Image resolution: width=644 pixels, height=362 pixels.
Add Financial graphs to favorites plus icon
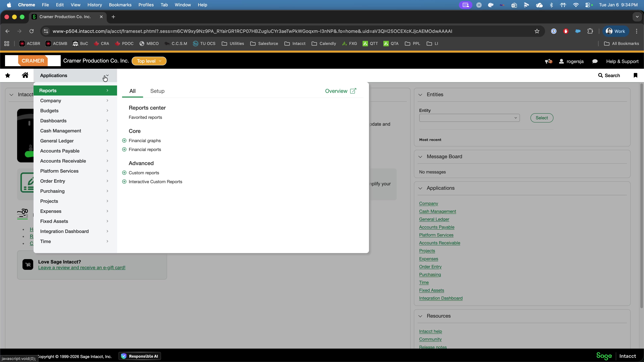point(124,141)
